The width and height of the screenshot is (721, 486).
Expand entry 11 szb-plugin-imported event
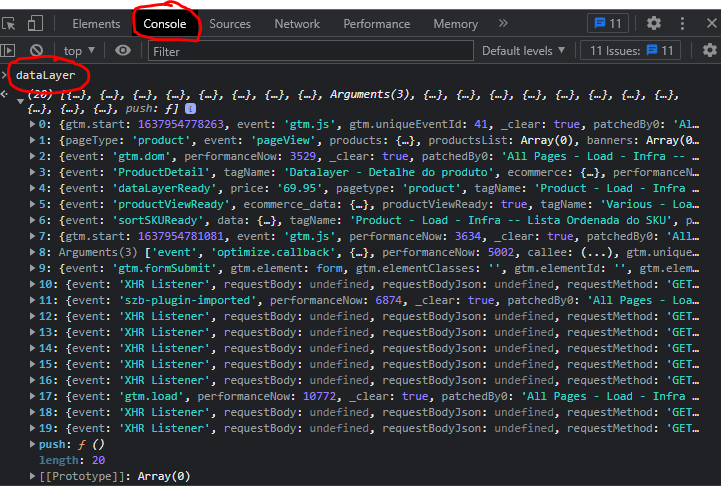[x=32, y=300]
